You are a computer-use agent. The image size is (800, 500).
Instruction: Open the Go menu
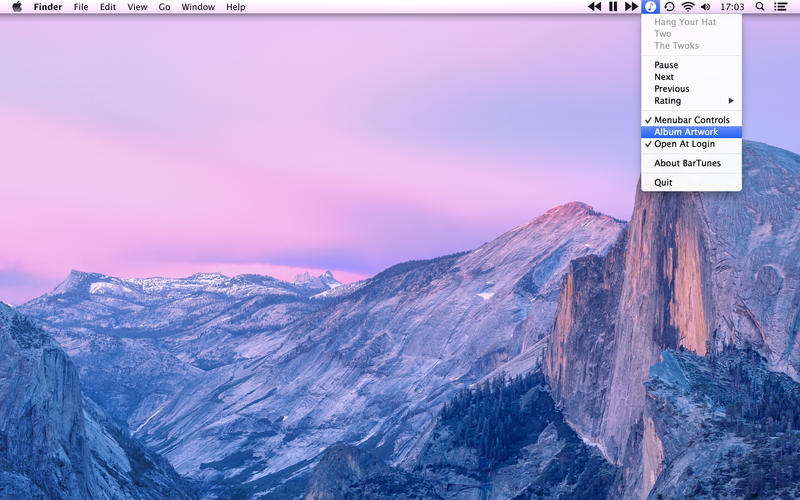coord(164,7)
